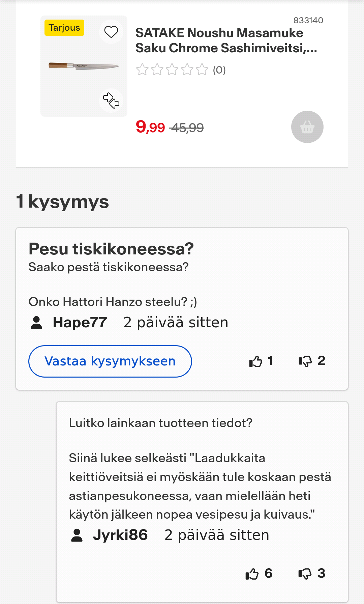Viewport: 364px width, 604px height.
Task: Click the user avatar icon beside Hape77
Action: [36, 323]
